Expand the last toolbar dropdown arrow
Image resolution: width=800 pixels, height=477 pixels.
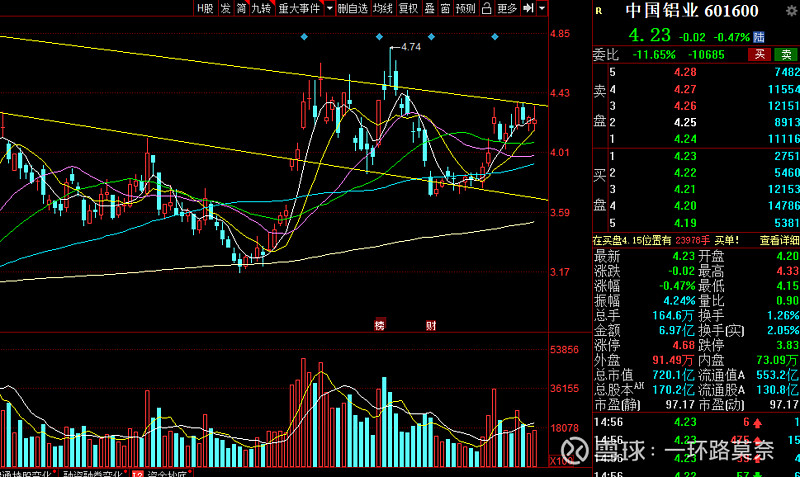coord(542,8)
